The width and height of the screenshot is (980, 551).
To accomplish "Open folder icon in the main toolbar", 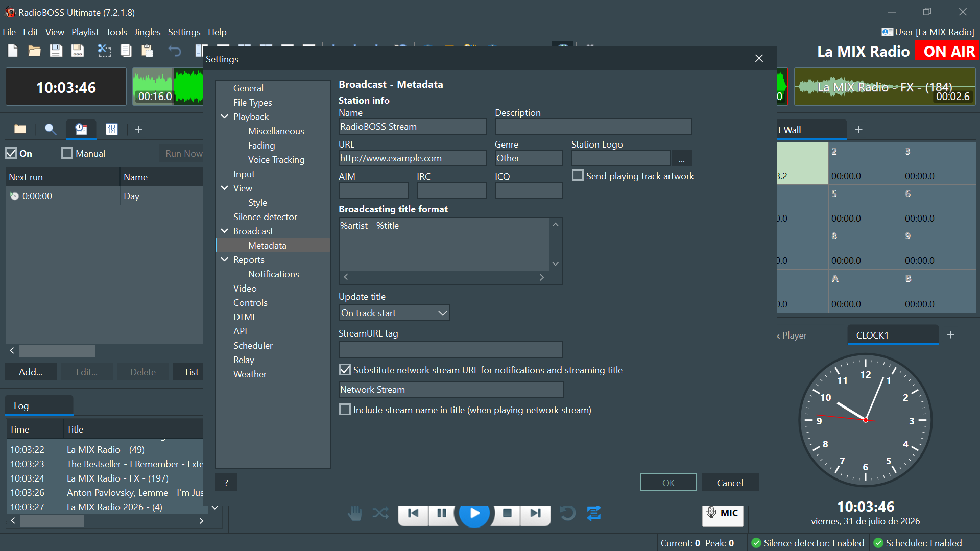I will tap(34, 51).
